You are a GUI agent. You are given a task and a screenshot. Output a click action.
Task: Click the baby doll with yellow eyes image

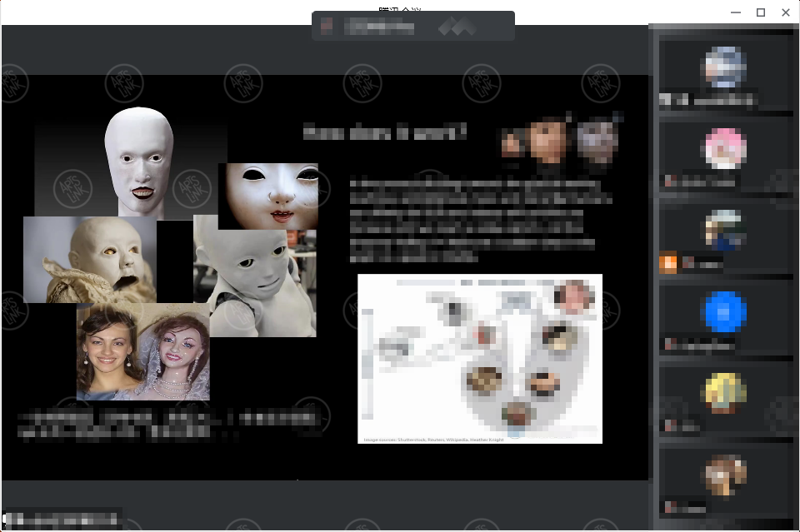coord(90,260)
